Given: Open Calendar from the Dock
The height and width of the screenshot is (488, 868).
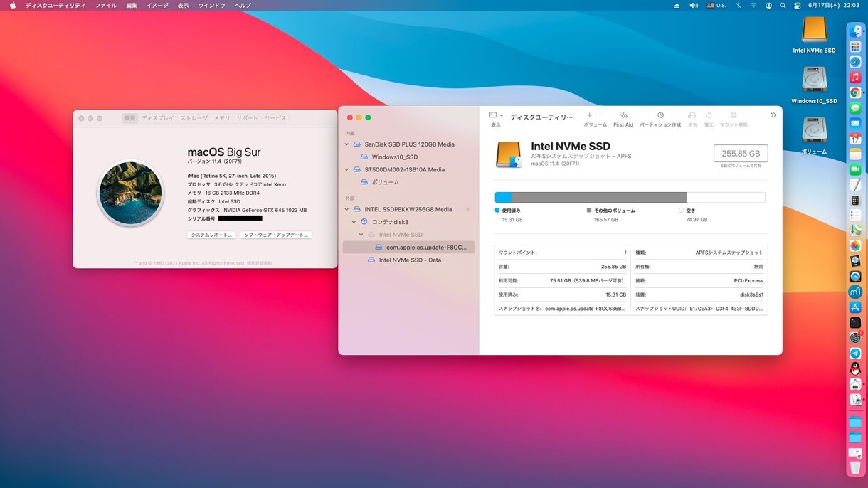Looking at the screenshot, I should click(855, 139).
